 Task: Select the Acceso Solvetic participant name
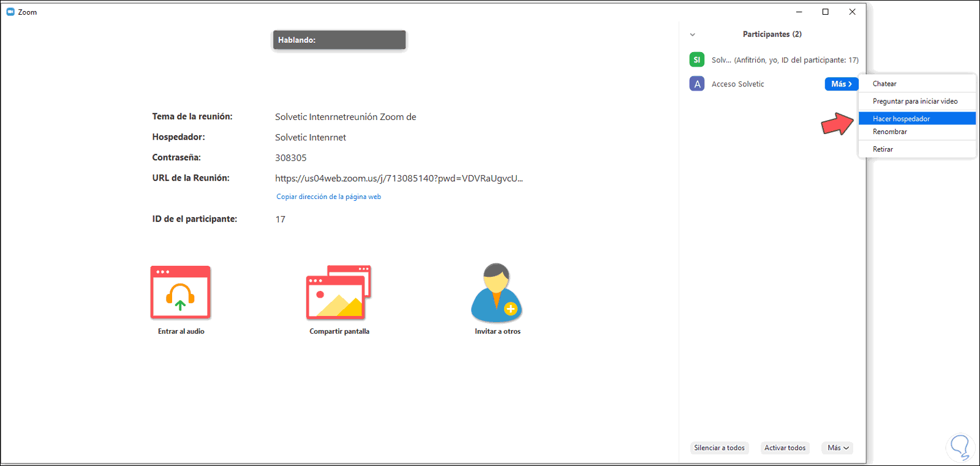tap(738, 84)
